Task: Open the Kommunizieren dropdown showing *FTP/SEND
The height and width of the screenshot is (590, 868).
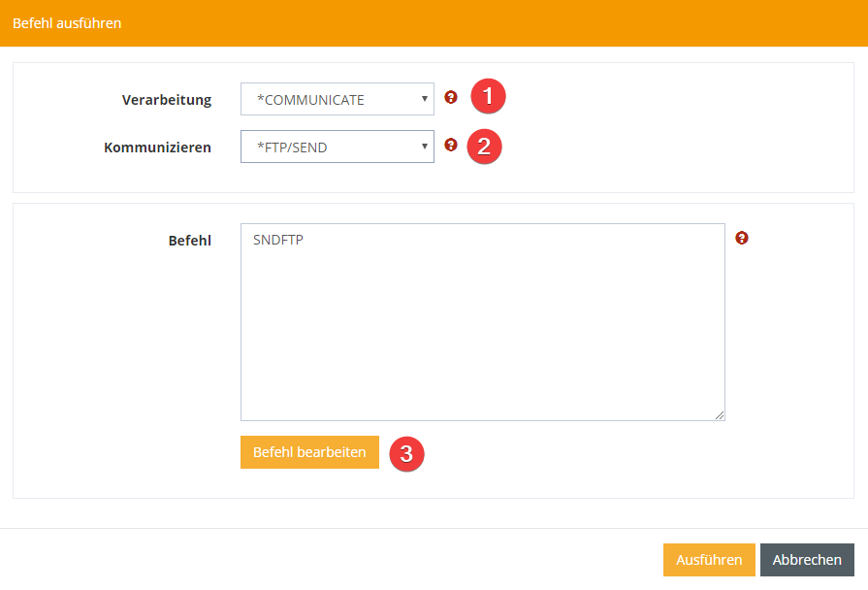Action: [330, 147]
